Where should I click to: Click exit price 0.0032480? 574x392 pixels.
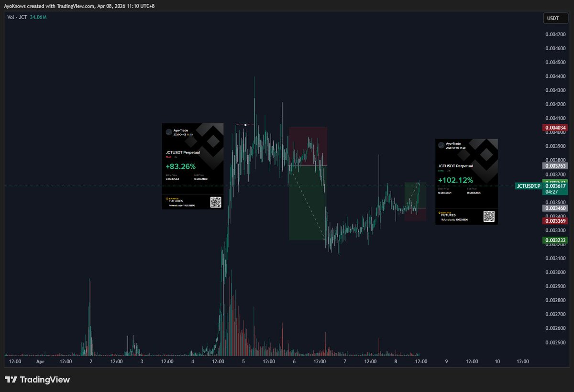tap(201, 179)
